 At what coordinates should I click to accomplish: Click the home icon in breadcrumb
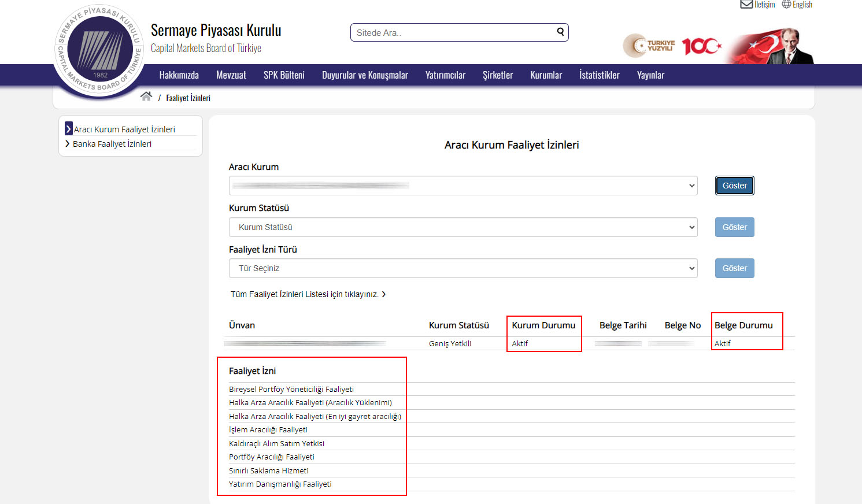click(x=146, y=97)
